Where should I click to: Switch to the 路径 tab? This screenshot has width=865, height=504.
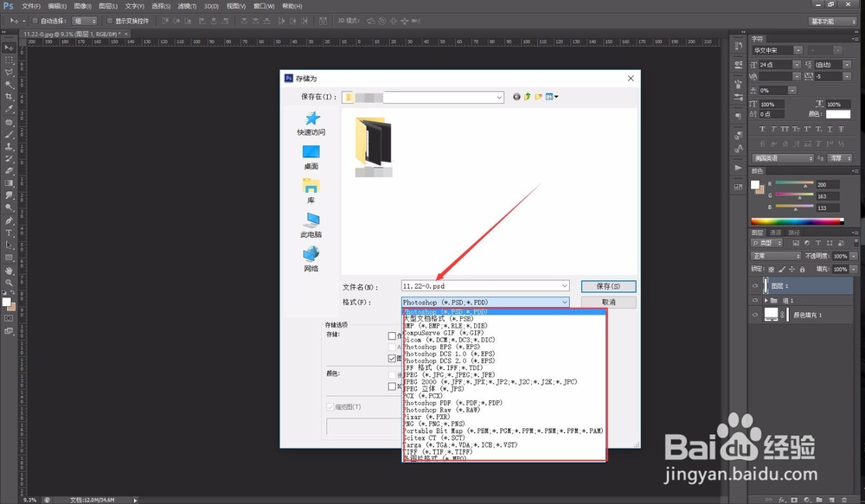(794, 233)
